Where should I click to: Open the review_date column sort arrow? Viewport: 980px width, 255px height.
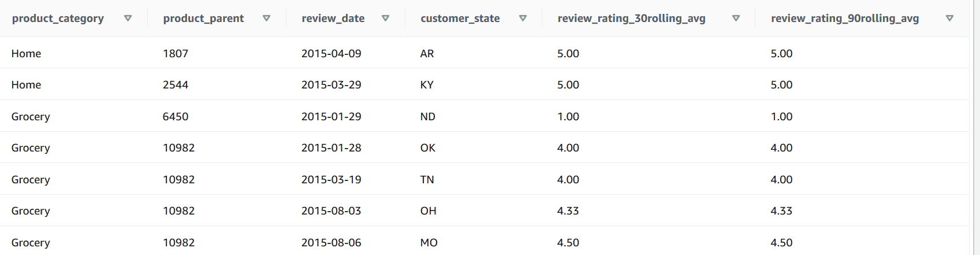pyautogui.click(x=386, y=19)
